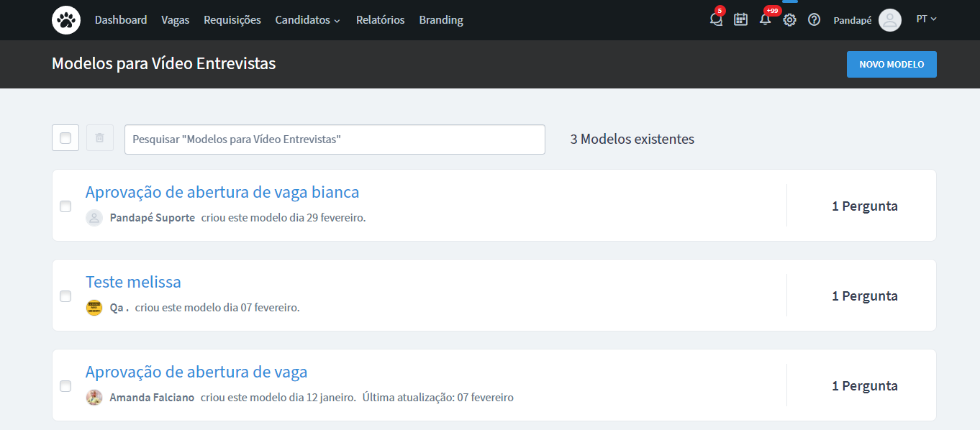
Task: Select checkbox for Aprovação de abertura de vaga bianca
Action: pos(65,206)
